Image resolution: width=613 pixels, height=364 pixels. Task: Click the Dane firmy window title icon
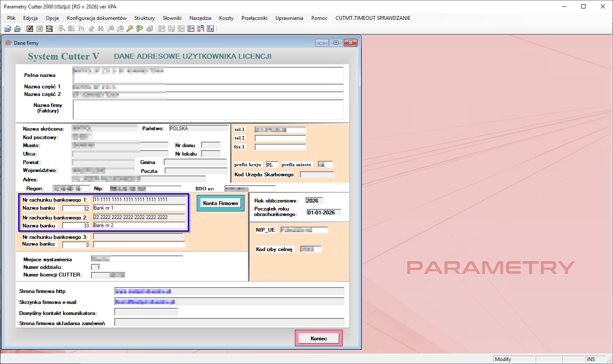click(8, 43)
